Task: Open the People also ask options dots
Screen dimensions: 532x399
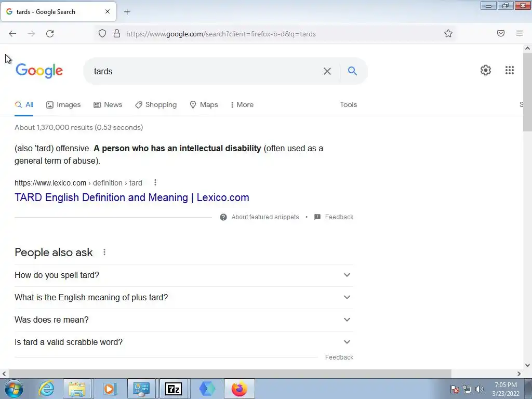Action: point(104,252)
